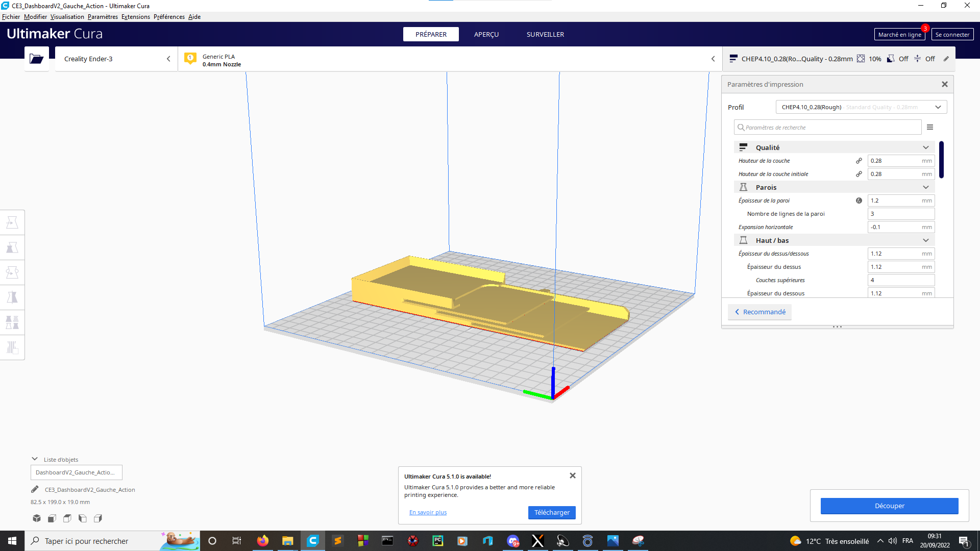Click the Expansion horizontale value field
This screenshot has width=980, height=551.
coord(901,227)
